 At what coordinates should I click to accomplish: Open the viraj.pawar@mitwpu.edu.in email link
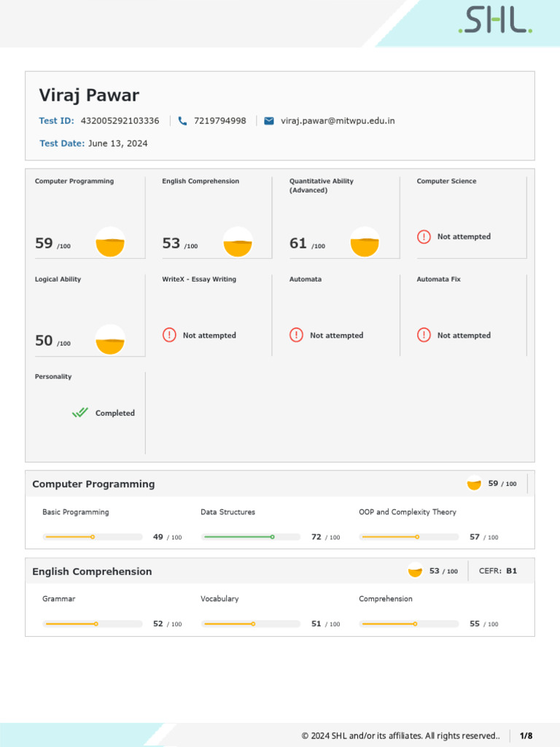tap(338, 121)
